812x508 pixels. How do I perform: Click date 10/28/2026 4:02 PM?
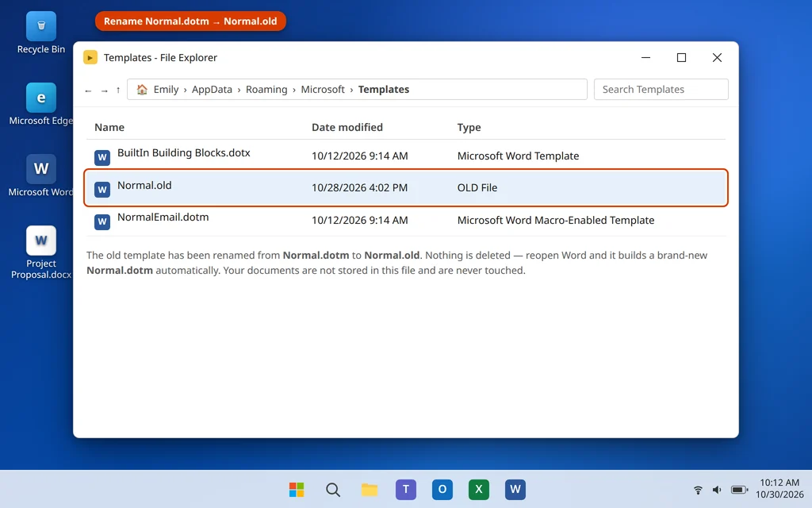(359, 187)
